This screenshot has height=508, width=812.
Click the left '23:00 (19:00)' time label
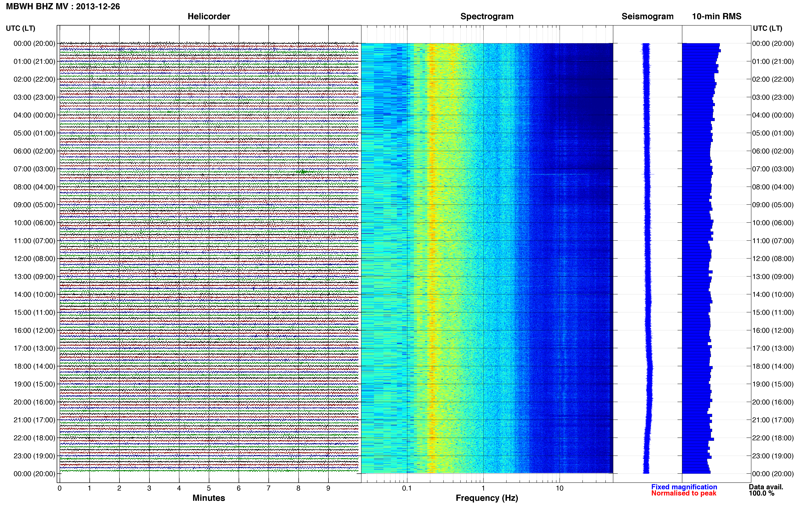(x=34, y=456)
